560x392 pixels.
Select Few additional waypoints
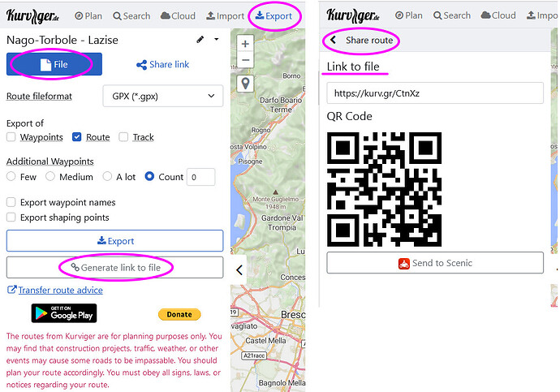pos(11,176)
